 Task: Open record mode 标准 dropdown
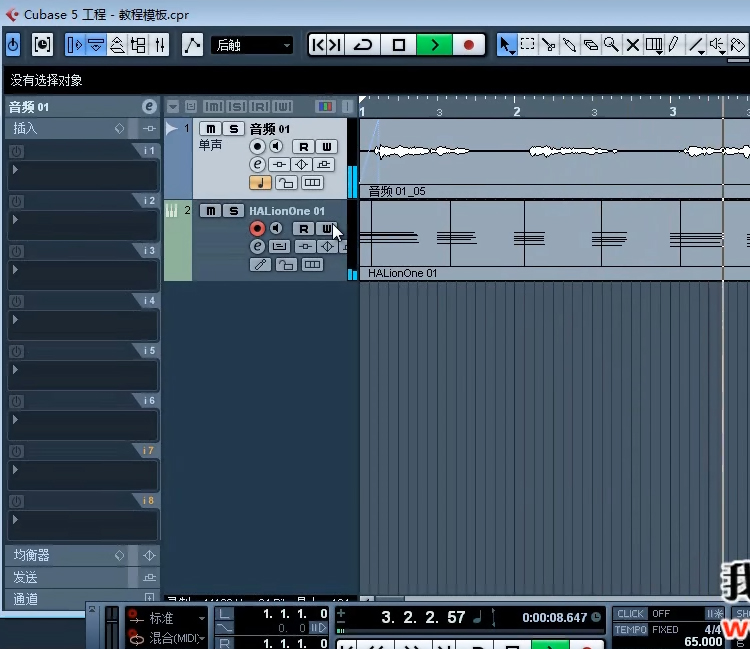pyautogui.click(x=167, y=618)
